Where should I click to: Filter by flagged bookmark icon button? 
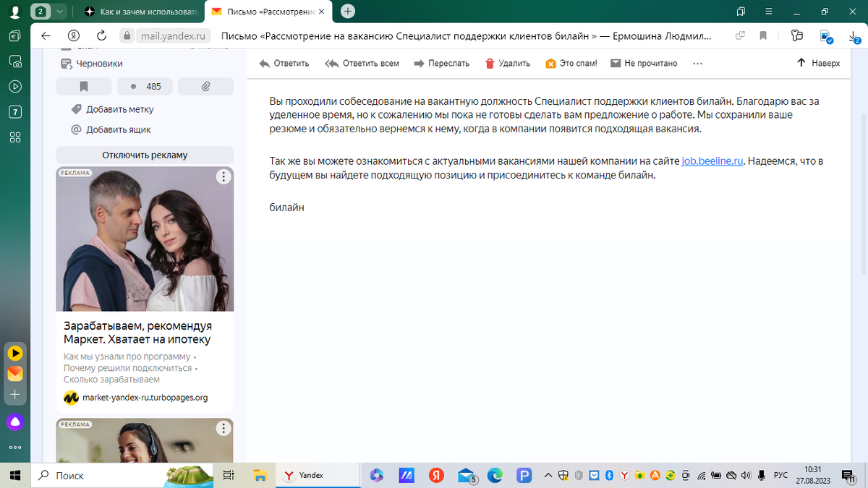click(84, 86)
